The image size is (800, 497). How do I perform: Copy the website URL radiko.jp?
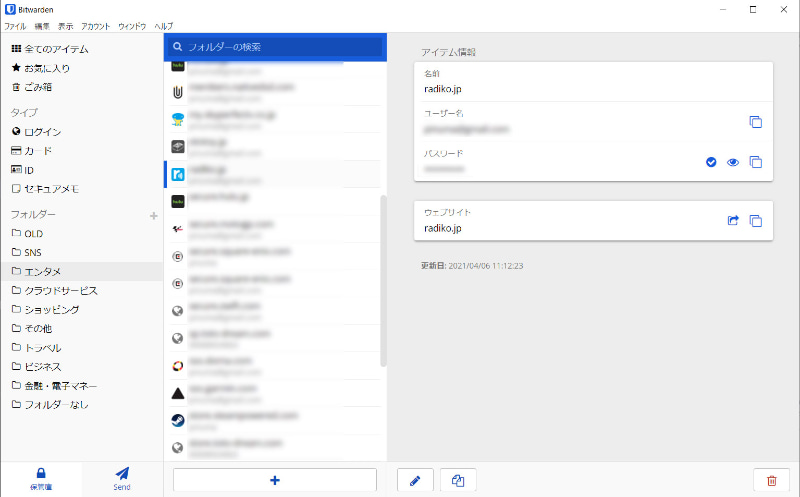(755, 220)
